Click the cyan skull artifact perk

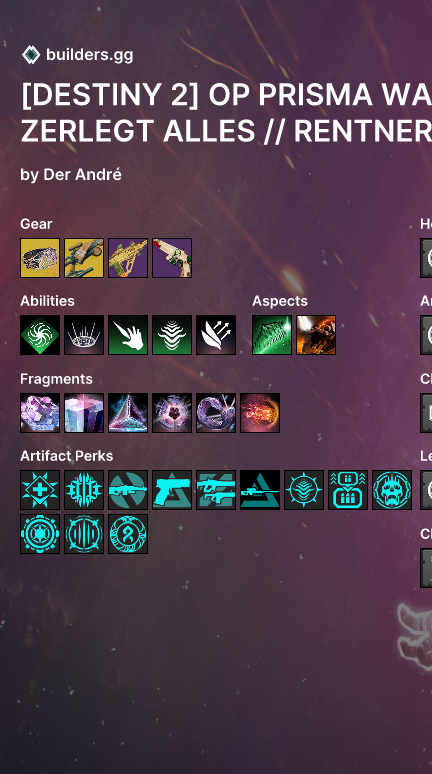tap(392, 490)
